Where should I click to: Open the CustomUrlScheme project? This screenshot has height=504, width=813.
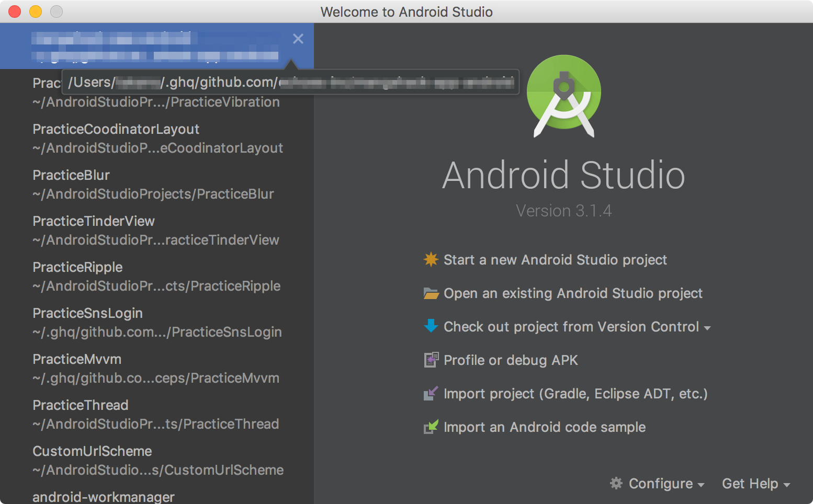point(92,451)
